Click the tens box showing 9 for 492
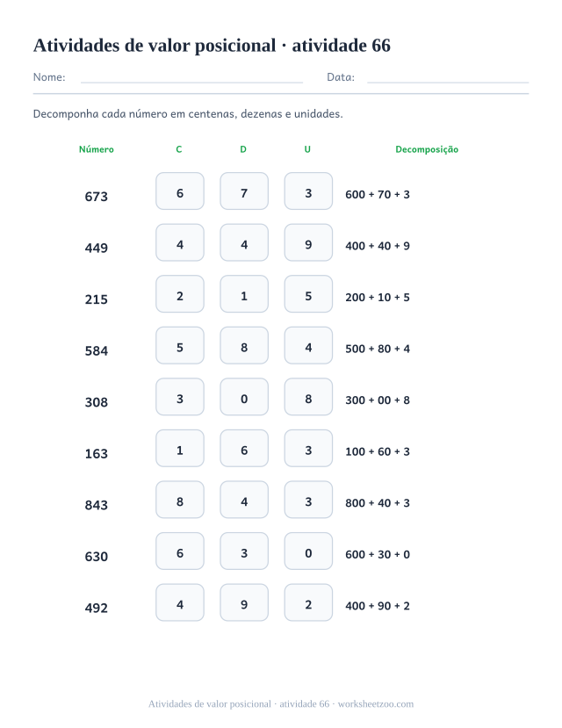This screenshot has height=728, width=562. (244, 602)
